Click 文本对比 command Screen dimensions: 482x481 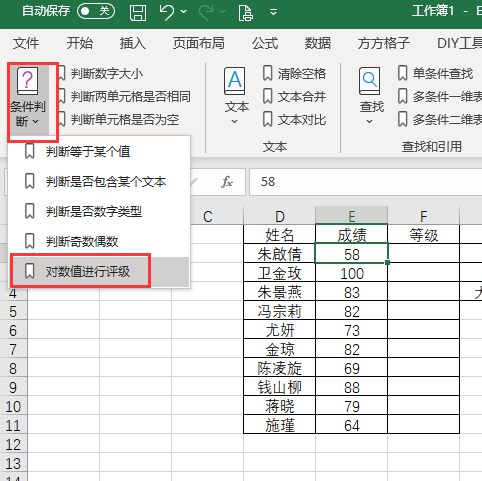point(302,120)
